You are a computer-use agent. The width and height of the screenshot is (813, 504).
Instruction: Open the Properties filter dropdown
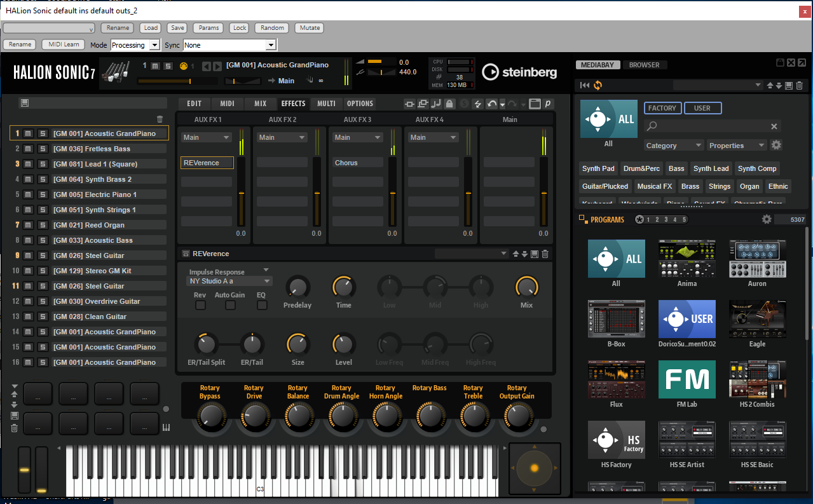click(x=737, y=146)
